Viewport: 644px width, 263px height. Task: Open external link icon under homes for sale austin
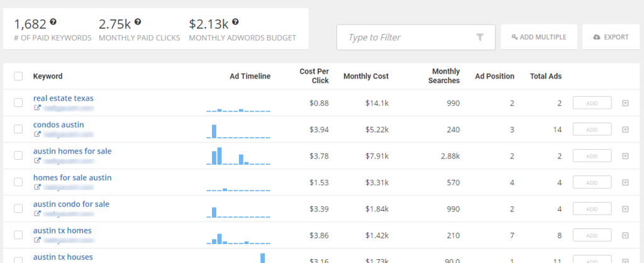(37, 187)
